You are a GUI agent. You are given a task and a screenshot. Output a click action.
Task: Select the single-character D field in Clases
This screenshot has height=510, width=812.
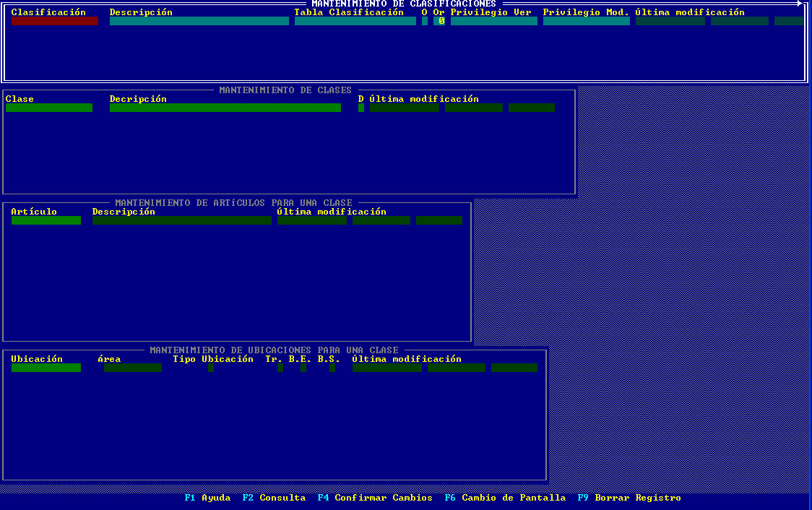pos(361,108)
